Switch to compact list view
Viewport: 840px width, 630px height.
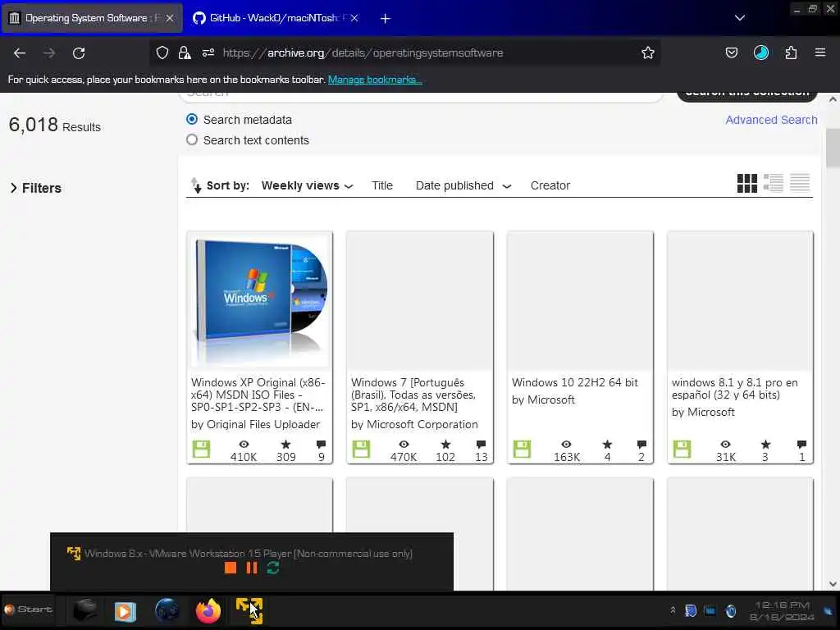coord(799,183)
